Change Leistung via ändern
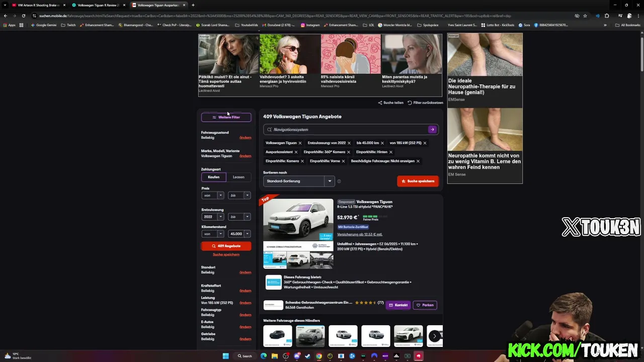This screenshot has width=644, height=362. [x=245, y=303]
